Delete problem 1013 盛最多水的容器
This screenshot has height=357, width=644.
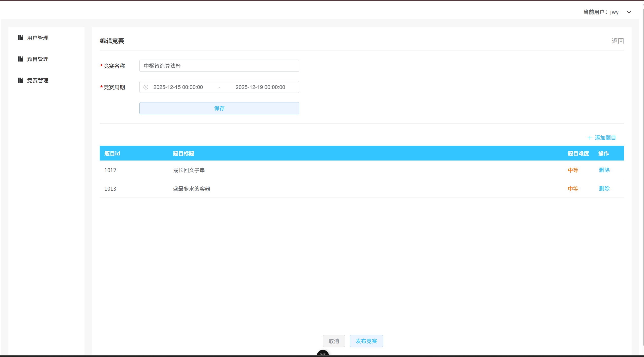tap(604, 188)
